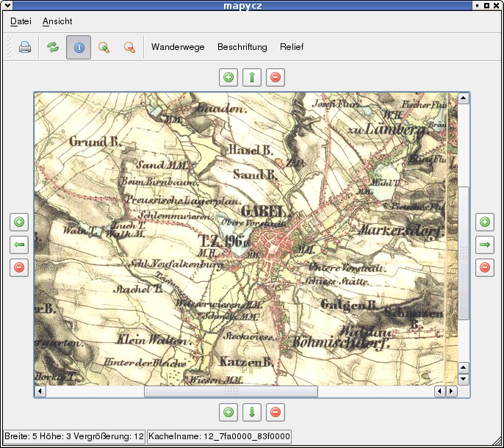
Task: Open the Ansicht menu
Action: coord(57,21)
